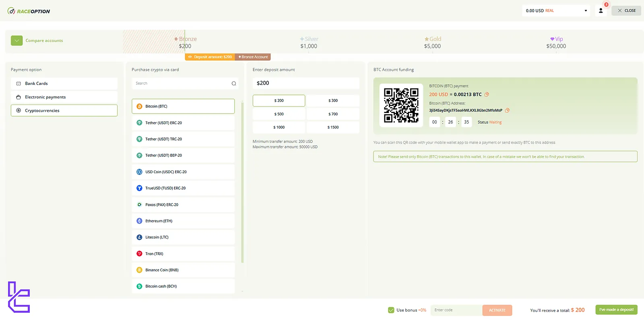Close the deposit window with CLOSE
This screenshot has width=644, height=320.
[626, 10]
